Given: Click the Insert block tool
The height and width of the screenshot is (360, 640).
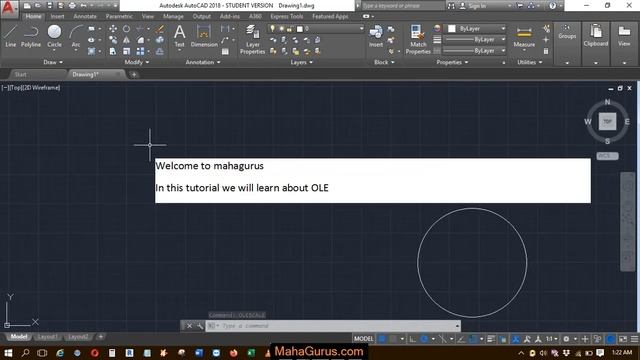Looking at the screenshot, I should tap(376, 36).
